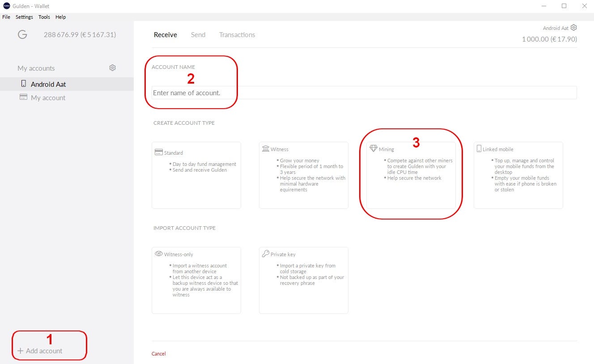
Task: Click the Gulden app icon in title bar
Action: [6, 6]
